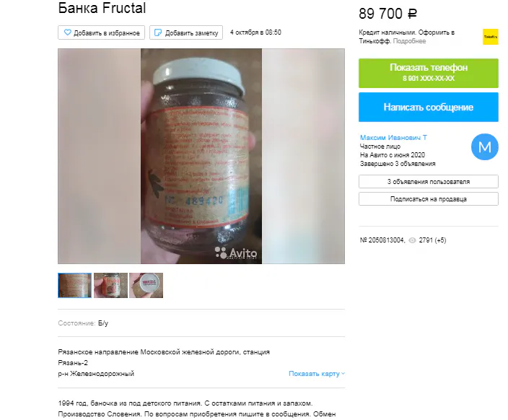Open the main jar photo
The width and height of the screenshot is (508, 420).
pos(201,156)
